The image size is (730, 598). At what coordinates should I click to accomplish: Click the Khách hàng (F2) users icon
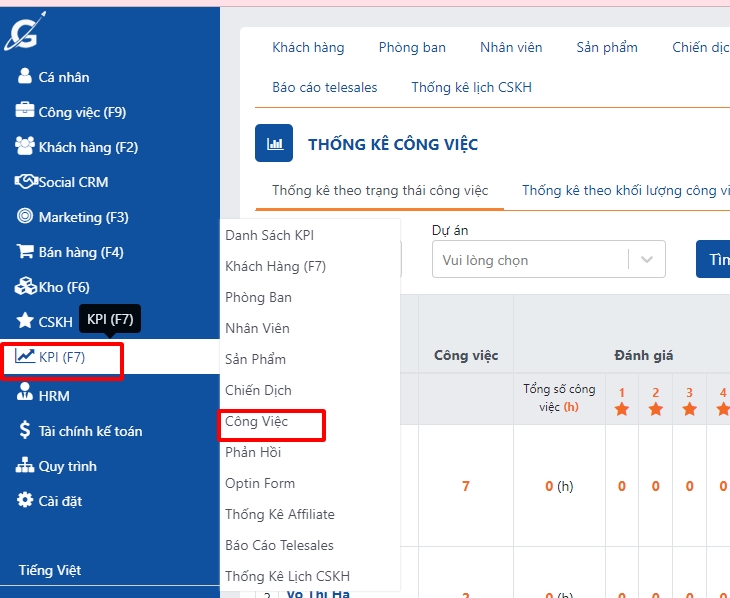pyautogui.click(x=25, y=147)
